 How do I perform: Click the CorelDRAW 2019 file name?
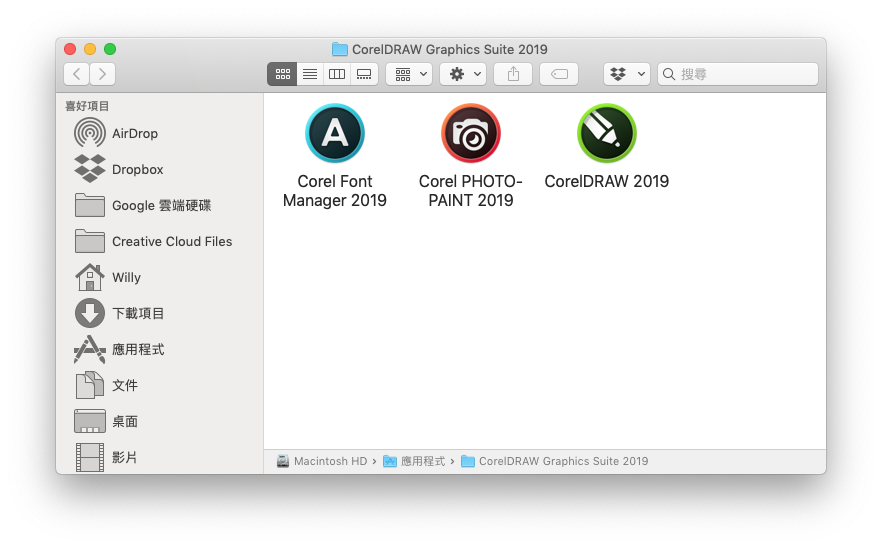[x=606, y=181]
